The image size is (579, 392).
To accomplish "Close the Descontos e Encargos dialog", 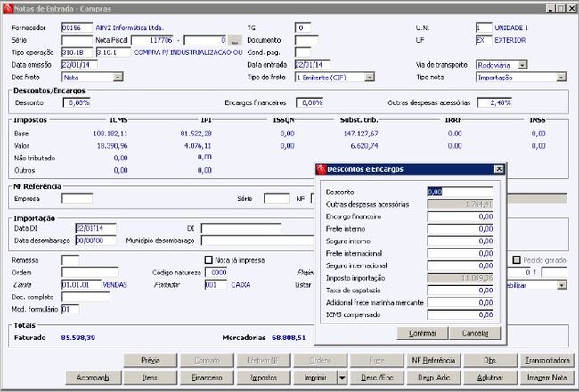I will tap(499, 169).
